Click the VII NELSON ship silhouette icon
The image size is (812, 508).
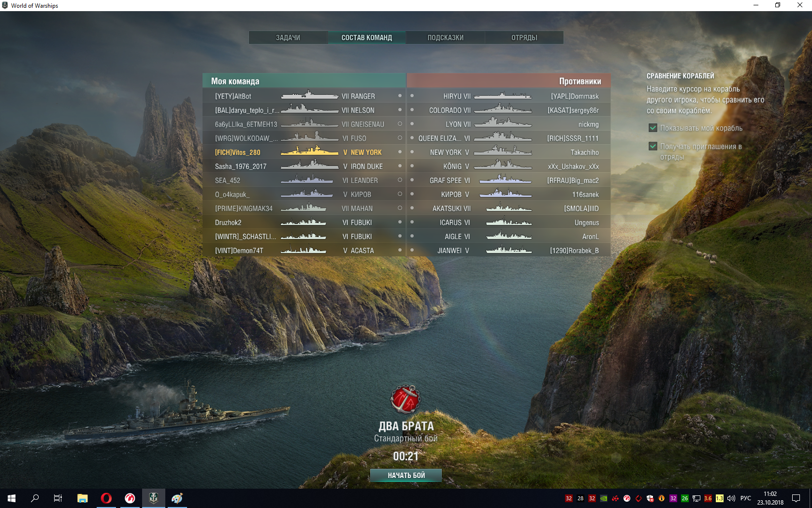[310, 109]
